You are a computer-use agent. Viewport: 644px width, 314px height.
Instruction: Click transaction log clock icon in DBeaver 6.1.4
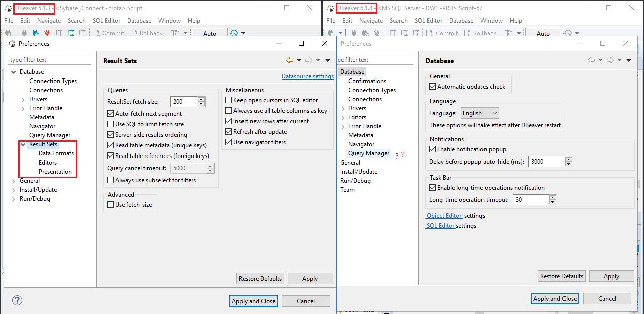click(x=568, y=33)
